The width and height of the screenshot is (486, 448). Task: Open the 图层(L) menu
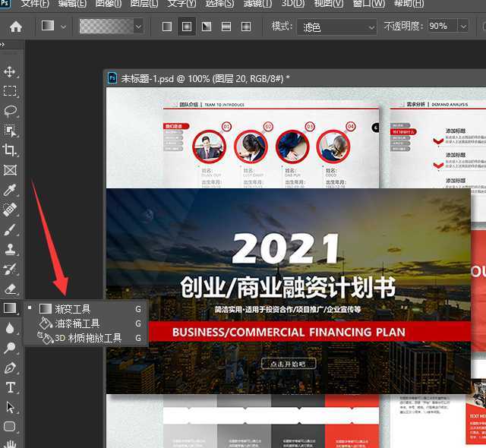(144, 4)
